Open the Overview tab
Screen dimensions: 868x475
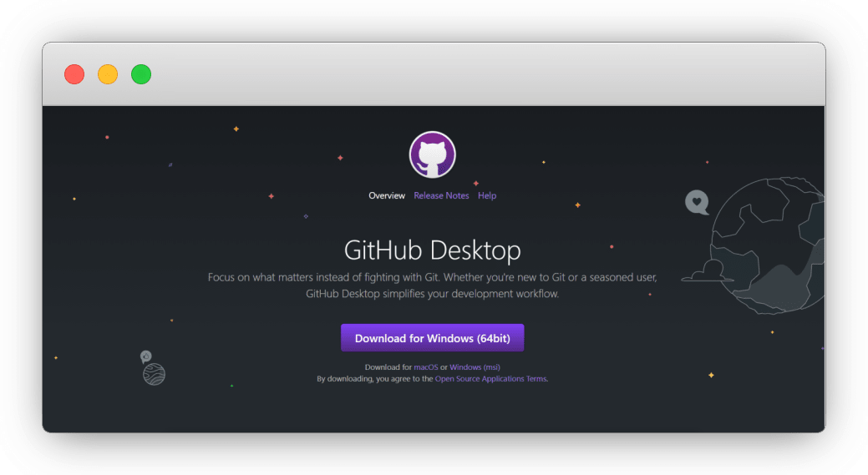(387, 195)
